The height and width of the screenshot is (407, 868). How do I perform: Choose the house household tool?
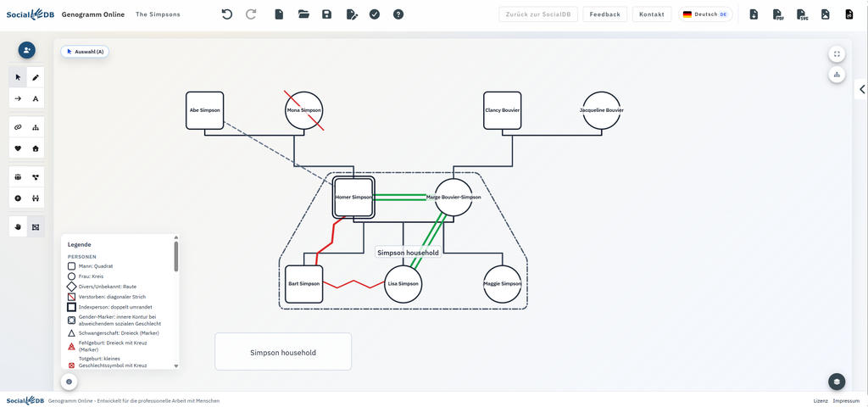[x=36, y=148]
